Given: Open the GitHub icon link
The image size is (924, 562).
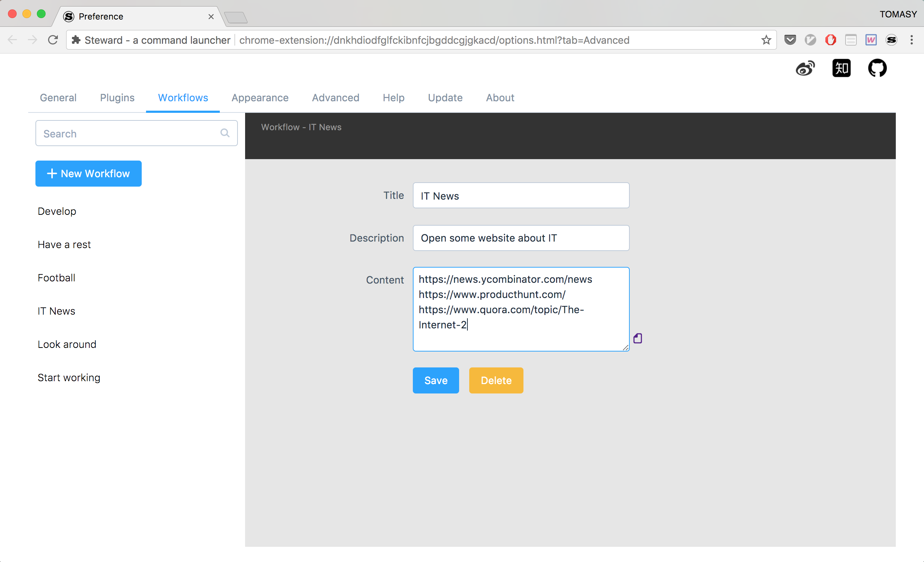Looking at the screenshot, I should [x=877, y=68].
